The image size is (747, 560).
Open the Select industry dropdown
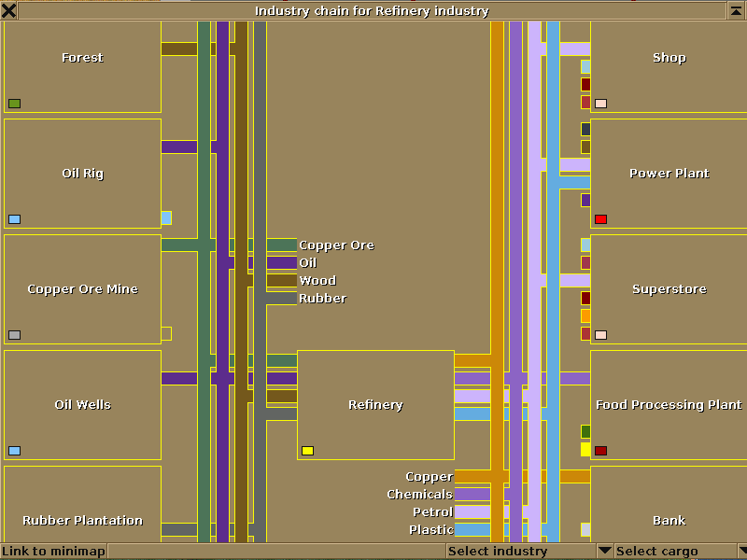tap(529, 551)
